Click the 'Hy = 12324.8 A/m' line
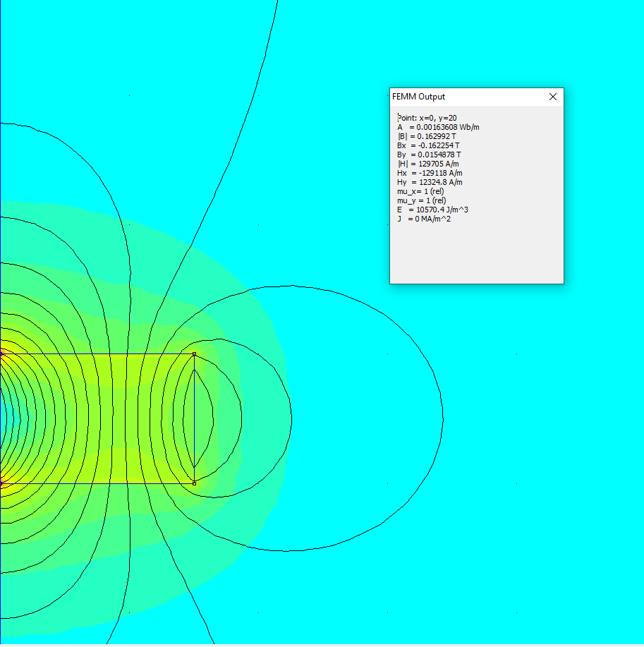 (430, 182)
